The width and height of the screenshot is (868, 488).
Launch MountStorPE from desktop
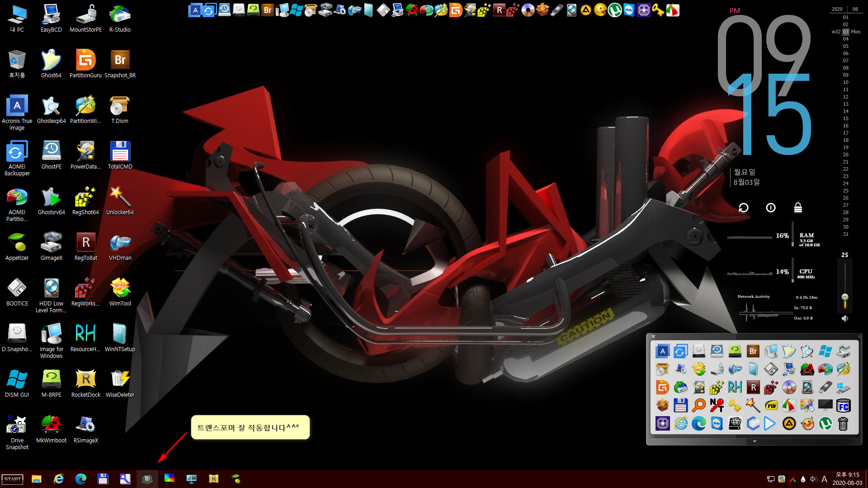[x=85, y=19]
